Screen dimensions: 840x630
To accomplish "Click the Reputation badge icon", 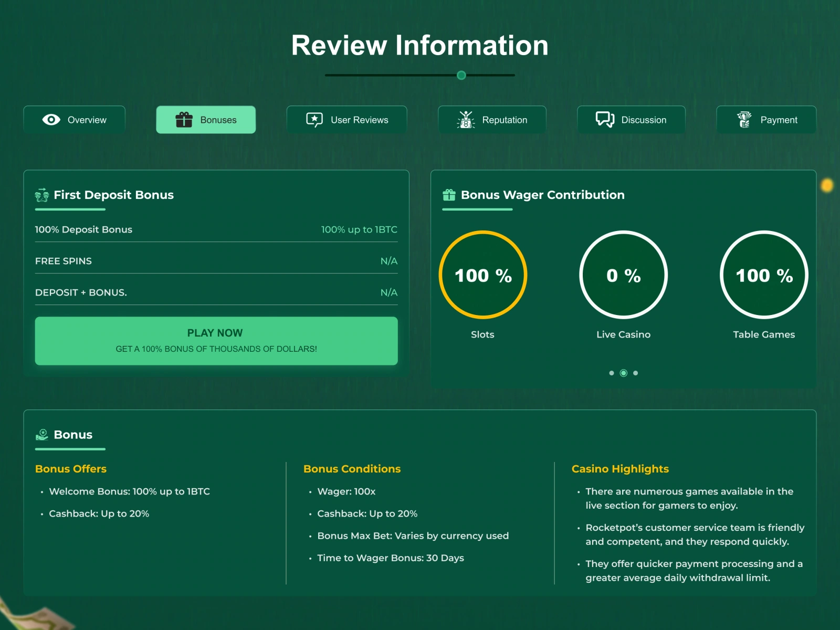I will tap(466, 120).
